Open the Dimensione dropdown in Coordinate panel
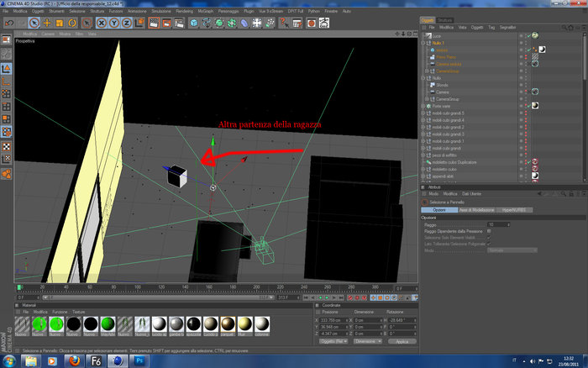Screen dimensions: 588x368 (x=368, y=341)
